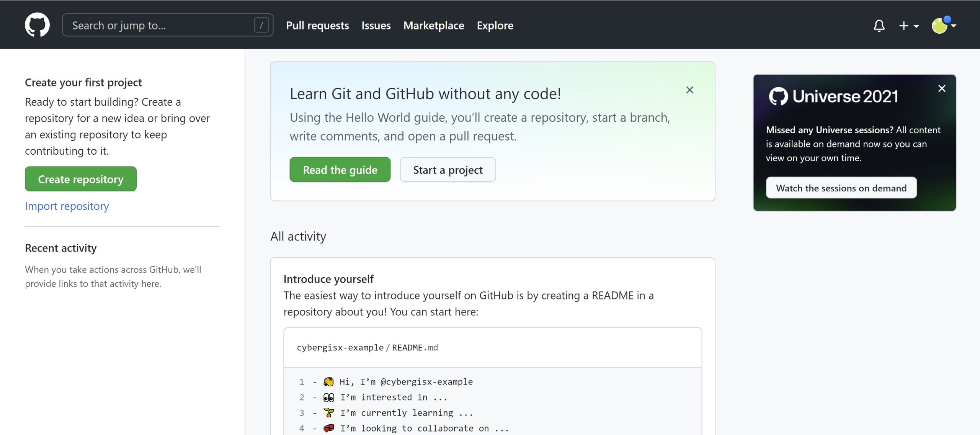Image resolution: width=980 pixels, height=435 pixels.
Task: Click the All activity heading
Action: (x=298, y=236)
